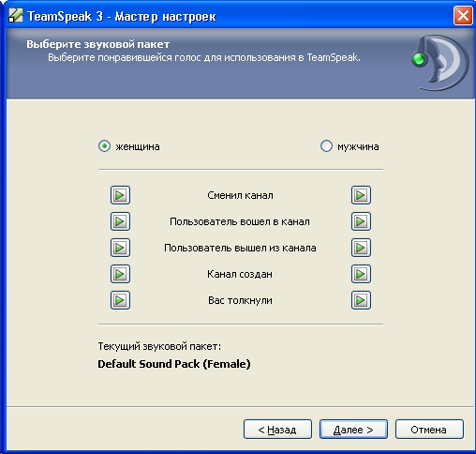This screenshot has height=454, width=476.
Task: Click the Пользователь вошел в канал label
Action: [x=240, y=221]
